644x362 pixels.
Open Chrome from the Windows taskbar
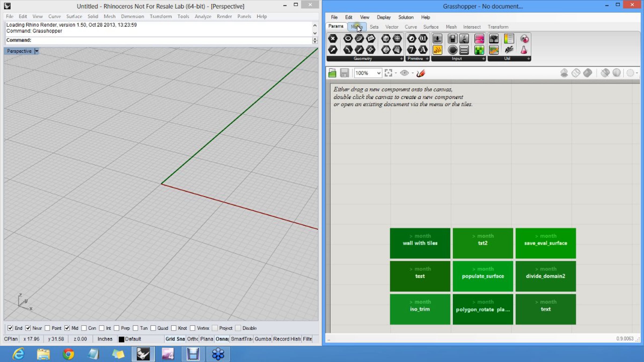(68, 354)
